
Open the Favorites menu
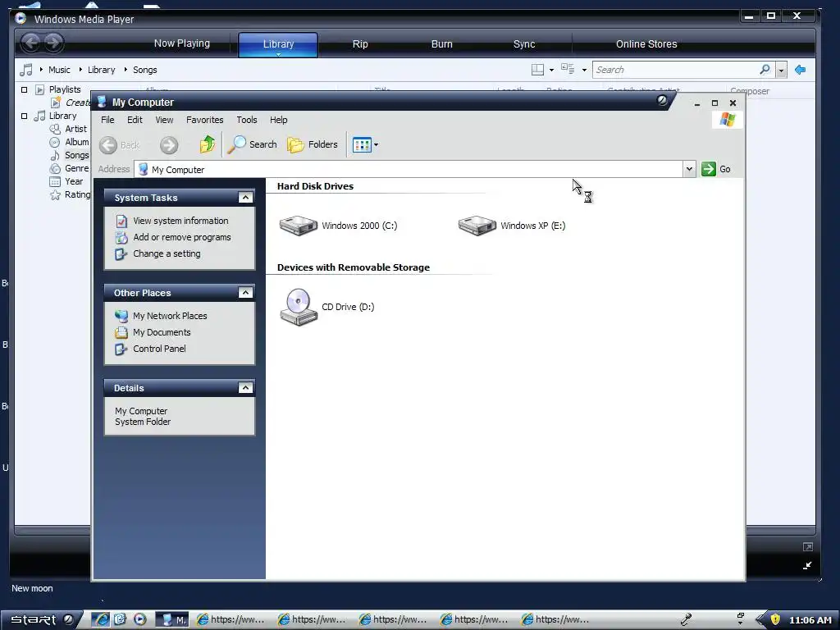204,120
